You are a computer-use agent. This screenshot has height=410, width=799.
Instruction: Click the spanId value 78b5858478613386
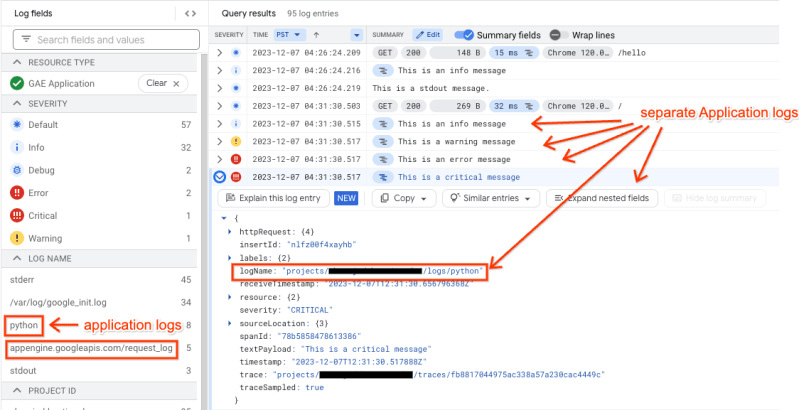319,336
